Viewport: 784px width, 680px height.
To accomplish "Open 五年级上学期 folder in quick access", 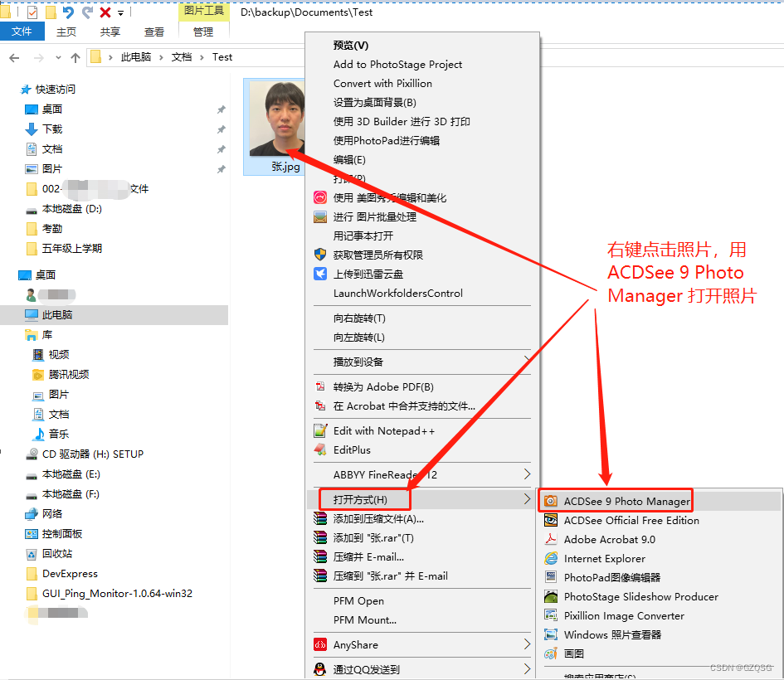I will click(71, 248).
